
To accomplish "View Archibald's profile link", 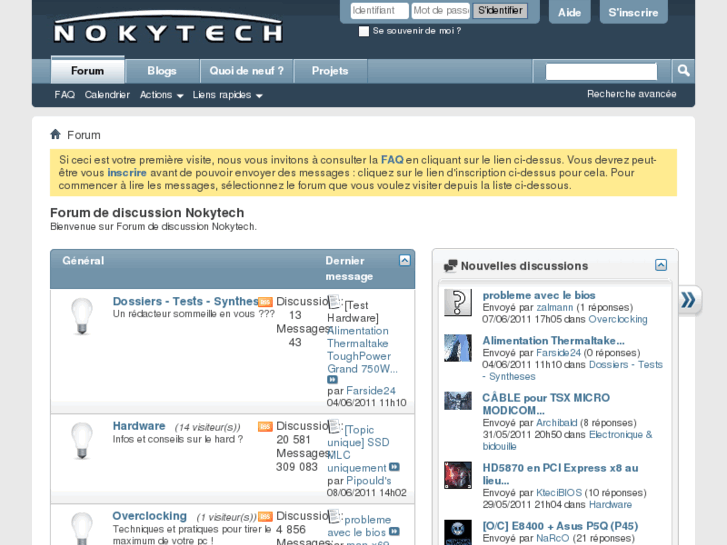I will pyautogui.click(x=556, y=423).
